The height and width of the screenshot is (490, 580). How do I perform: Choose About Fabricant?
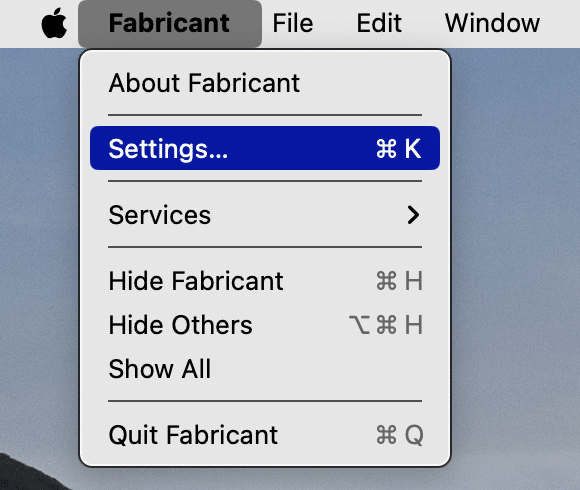(265, 83)
